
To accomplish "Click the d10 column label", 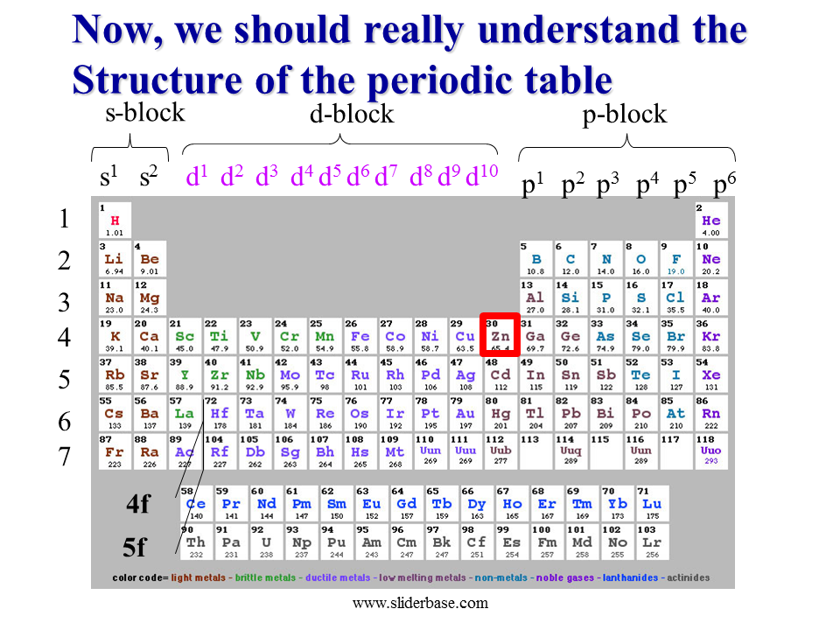I will click(481, 176).
